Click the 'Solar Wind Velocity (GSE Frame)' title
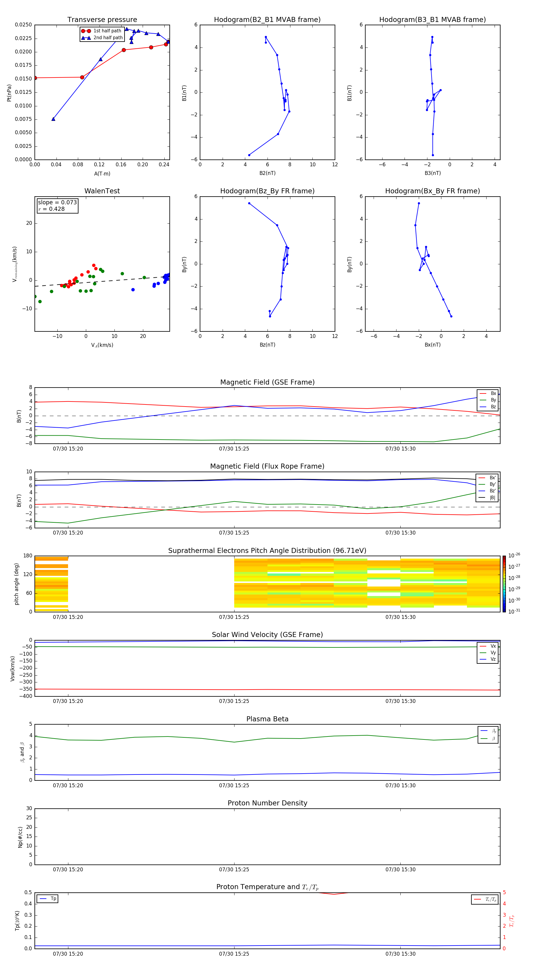 coord(267,635)
